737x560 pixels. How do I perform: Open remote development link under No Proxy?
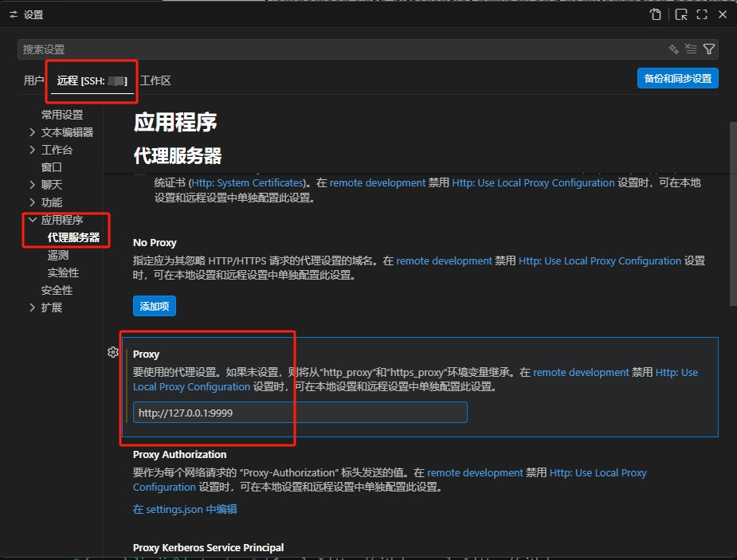444,260
